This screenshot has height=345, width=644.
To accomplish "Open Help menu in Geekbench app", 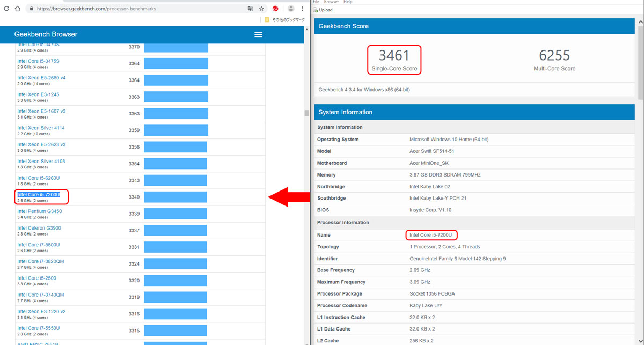I will click(x=348, y=2).
